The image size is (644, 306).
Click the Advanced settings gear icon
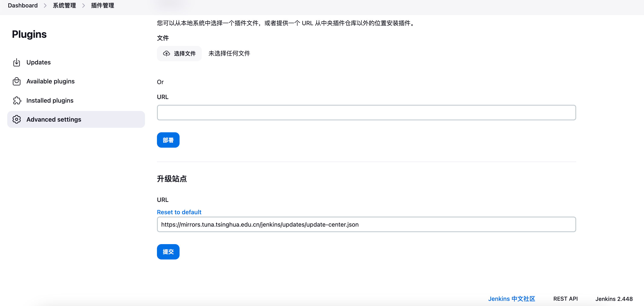pos(16,119)
